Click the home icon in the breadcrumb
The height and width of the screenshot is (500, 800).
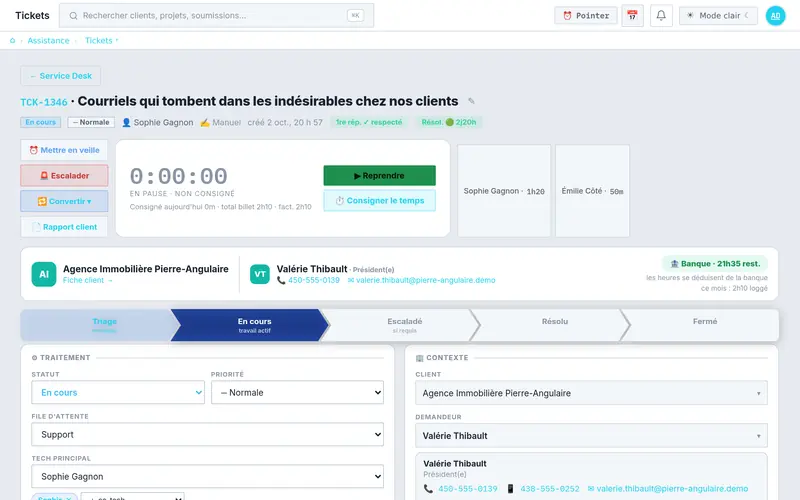click(x=12, y=40)
